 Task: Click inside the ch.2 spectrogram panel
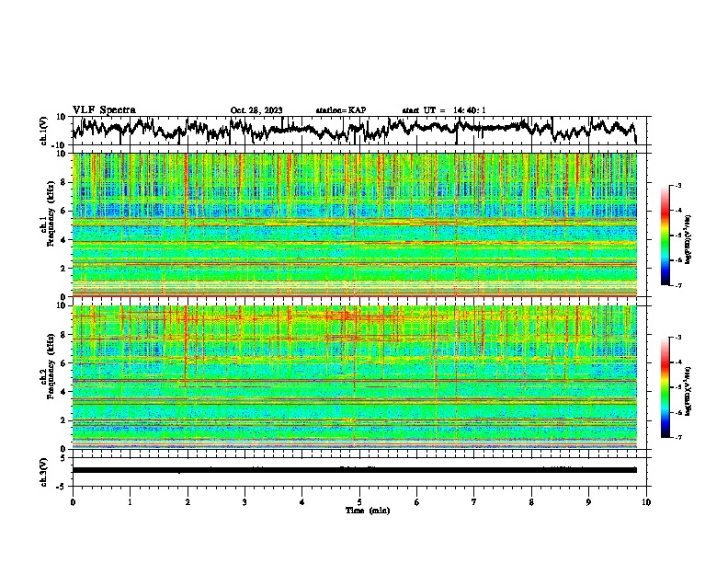354,377
